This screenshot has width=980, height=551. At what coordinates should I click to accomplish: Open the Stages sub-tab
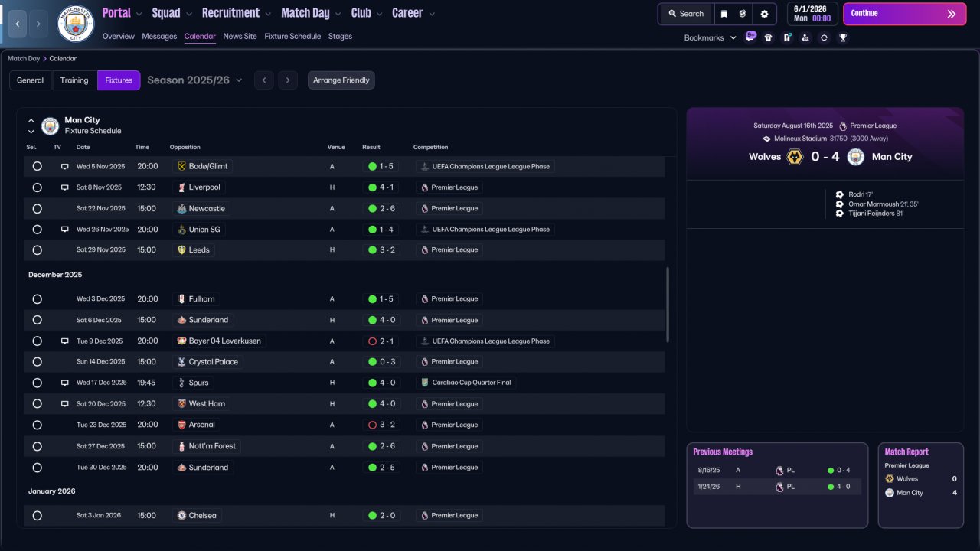pyautogui.click(x=341, y=37)
